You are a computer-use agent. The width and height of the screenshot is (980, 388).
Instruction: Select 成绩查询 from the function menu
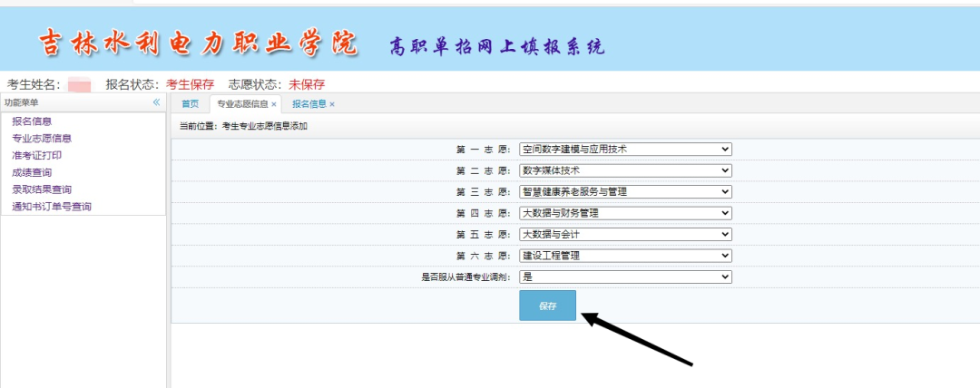pos(32,172)
